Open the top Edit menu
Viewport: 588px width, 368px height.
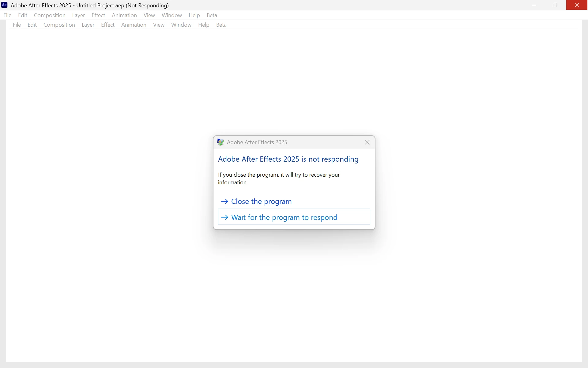click(x=23, y=15)
